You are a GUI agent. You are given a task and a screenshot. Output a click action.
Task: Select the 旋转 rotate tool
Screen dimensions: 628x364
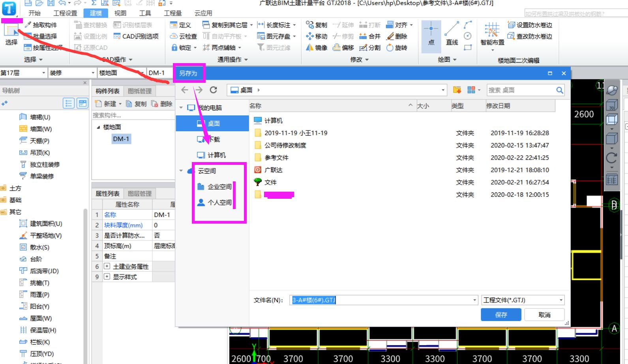point(397,48)
